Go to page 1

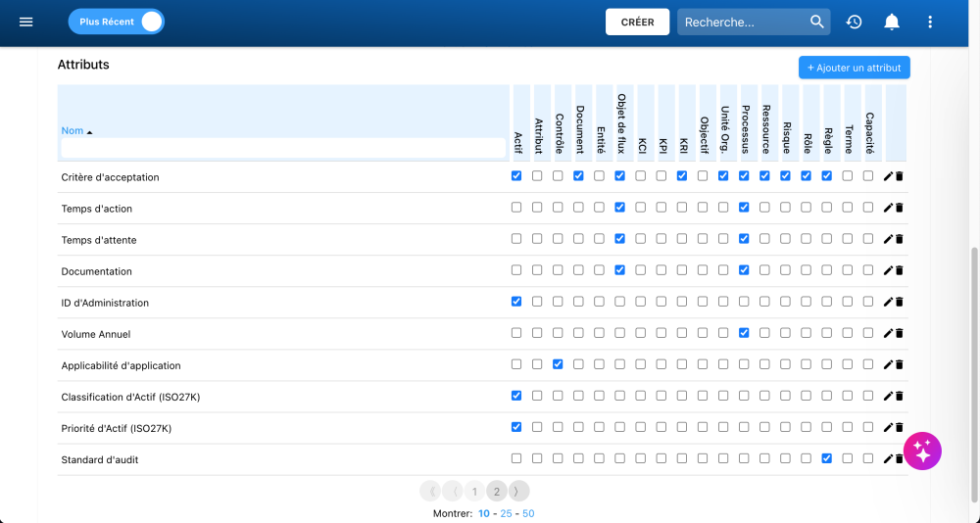tap(474, 492)
